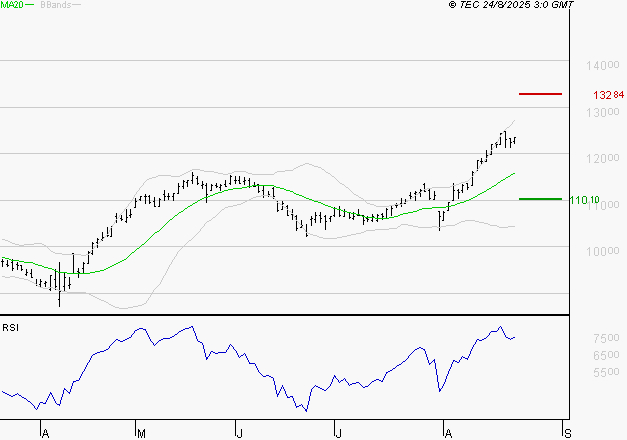This screenshot has width=627, height=440.
Task: Click the M month marker on time axis
Action: (141, 434)
